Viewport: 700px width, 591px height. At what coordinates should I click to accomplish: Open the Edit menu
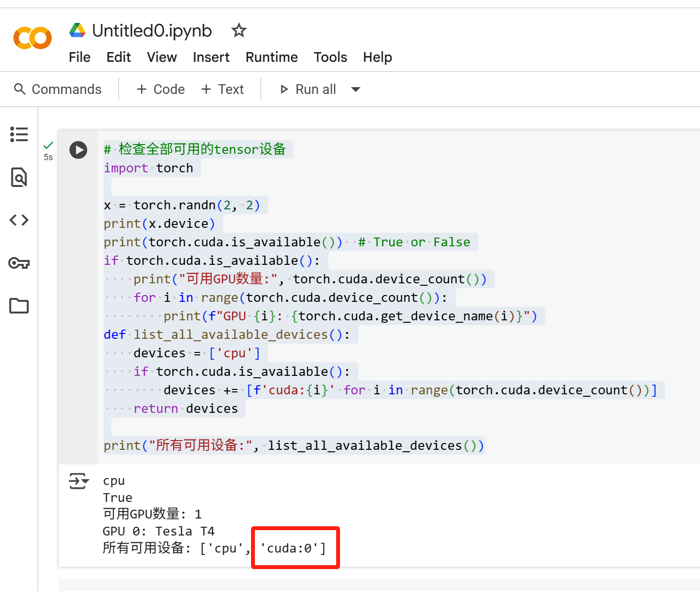click(119, 57)
